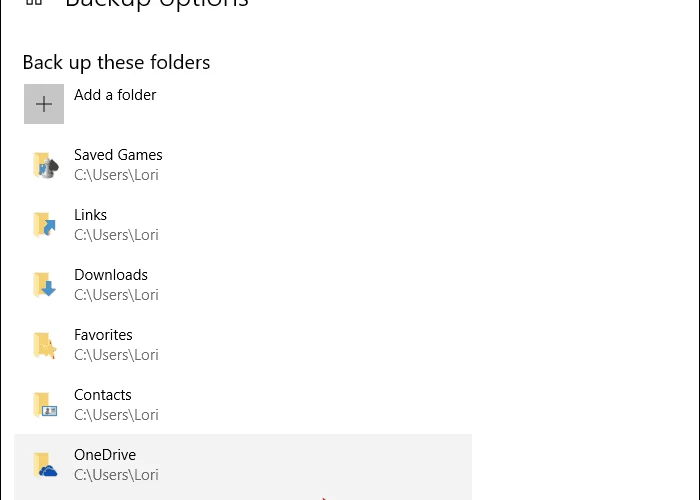The width and height of the screenshot is (700, 500).
Task: Click the Saved Games folder icon
Action: 46,165
